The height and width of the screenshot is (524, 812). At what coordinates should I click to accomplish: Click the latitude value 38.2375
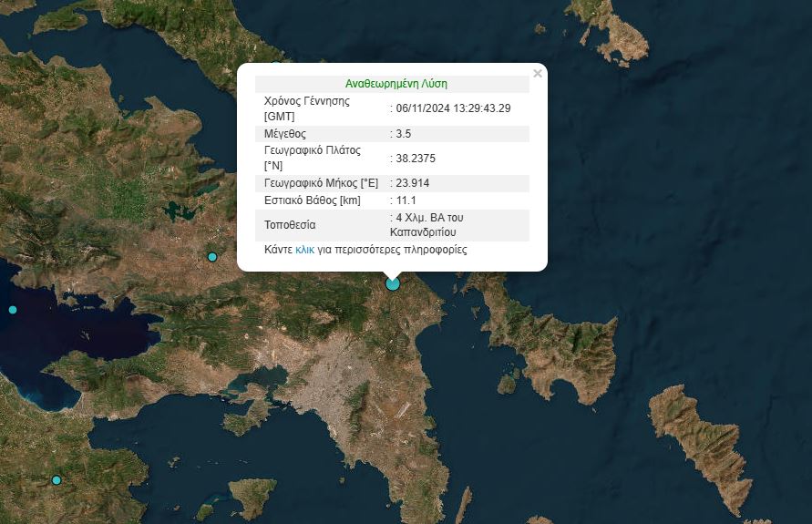[415, 159]
